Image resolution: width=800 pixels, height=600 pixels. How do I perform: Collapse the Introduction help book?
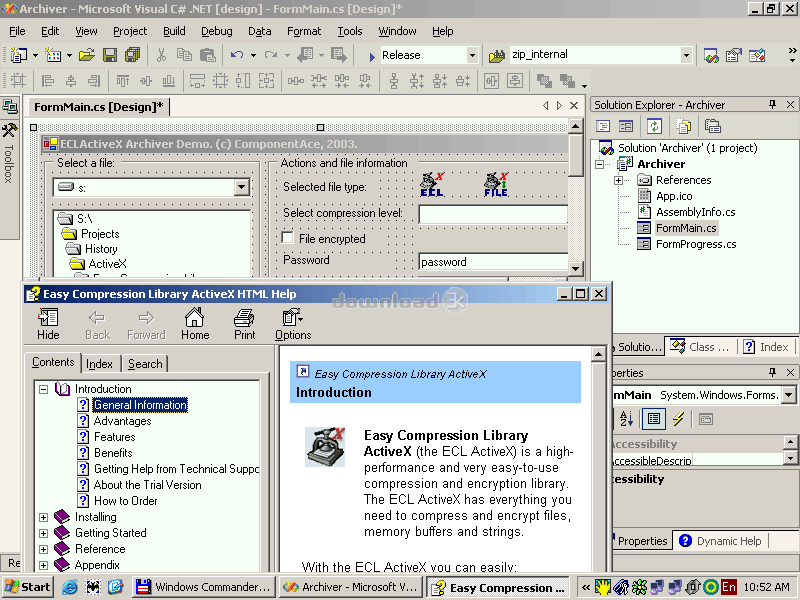tap(44, 389)
